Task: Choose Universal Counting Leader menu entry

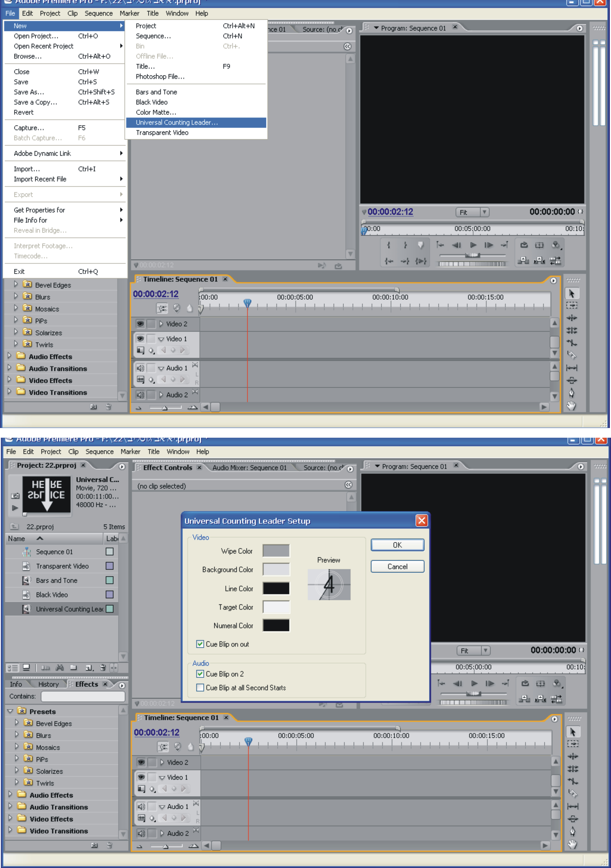Action: point(177,122)
